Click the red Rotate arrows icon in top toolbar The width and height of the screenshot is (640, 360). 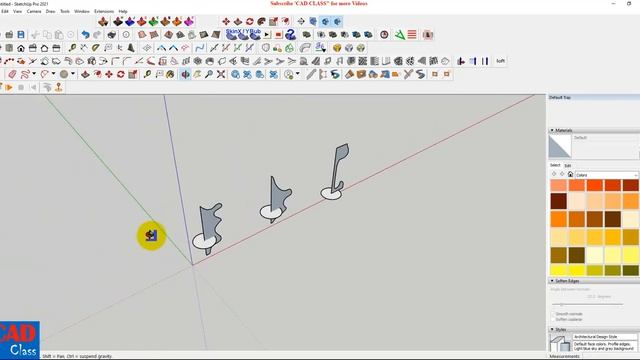coord(249,22)
